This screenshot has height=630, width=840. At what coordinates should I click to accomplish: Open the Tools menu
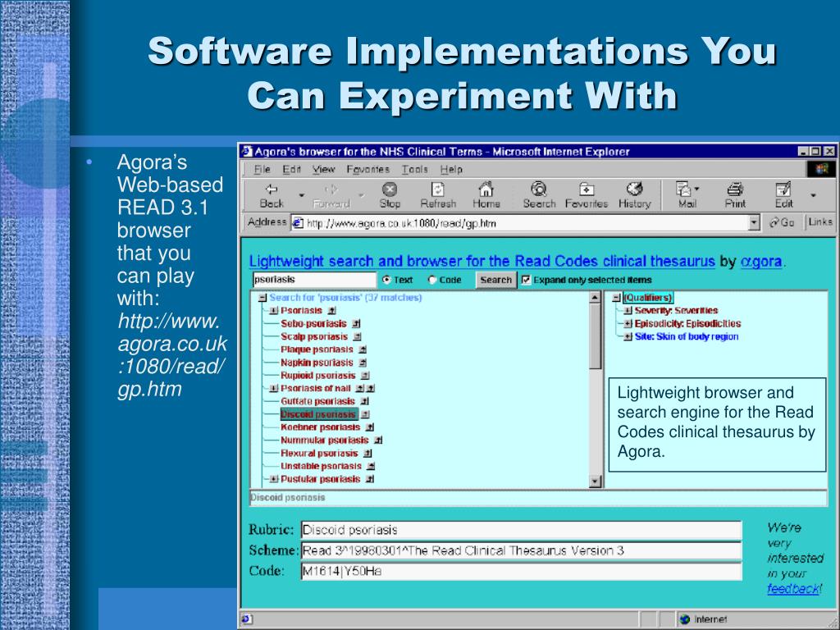(x=415, y=169)
